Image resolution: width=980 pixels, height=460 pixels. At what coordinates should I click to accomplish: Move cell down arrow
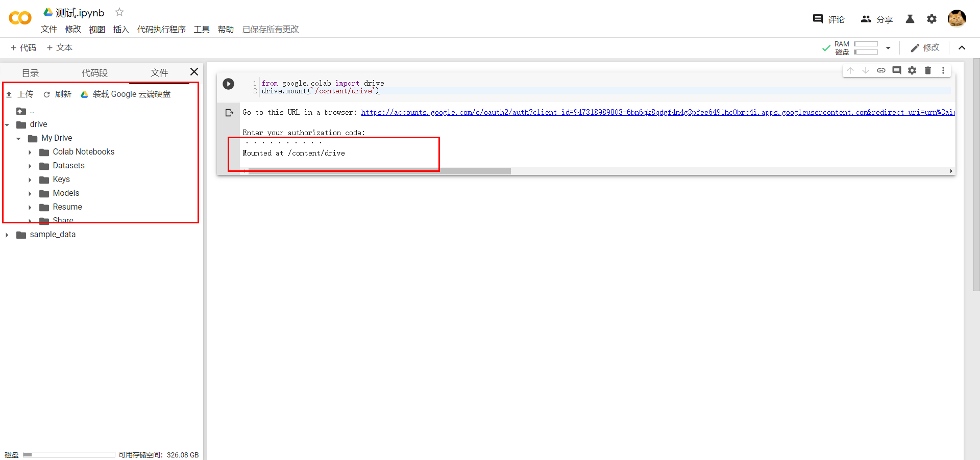pos(866,70)
